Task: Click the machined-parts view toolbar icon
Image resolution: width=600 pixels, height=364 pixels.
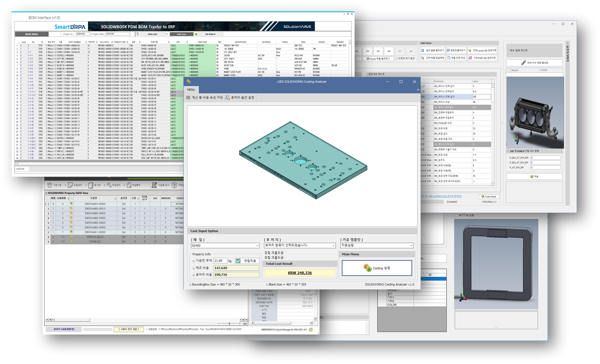Action: [154, 185]
